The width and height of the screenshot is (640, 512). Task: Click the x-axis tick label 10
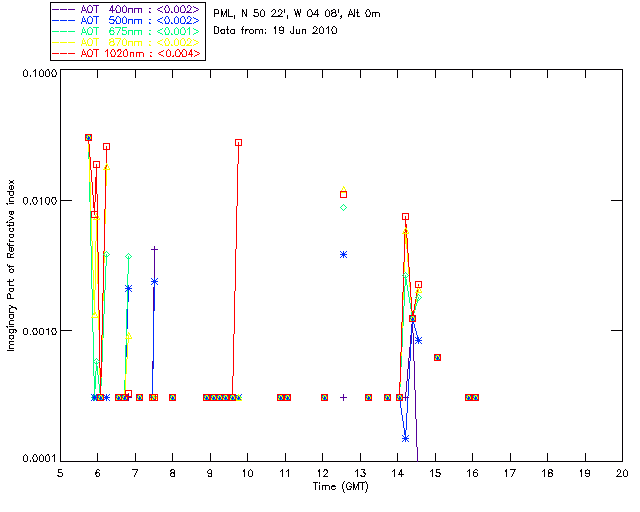coord(247,473)
